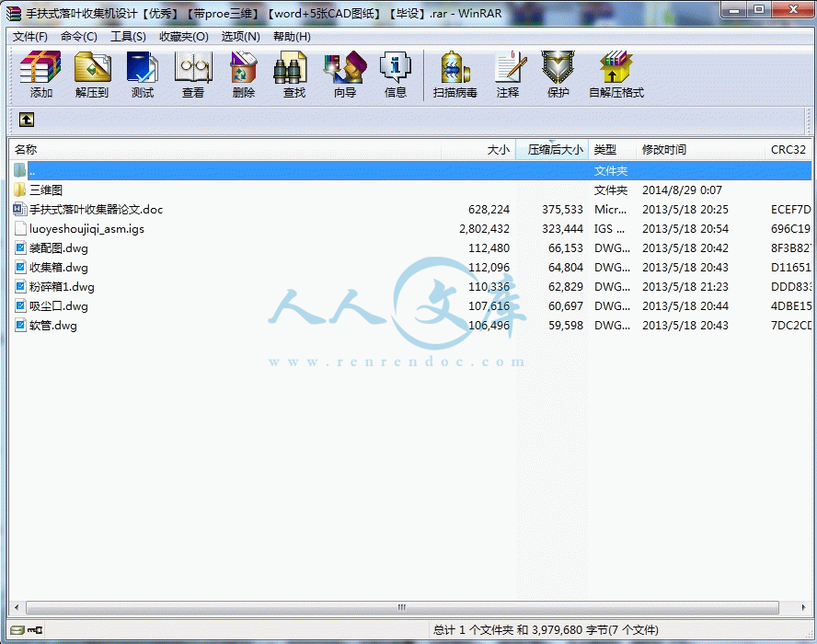Screen dimensions: 817x644
Task: Click the 三维图 folder icon
Action: tap(20, 190)
